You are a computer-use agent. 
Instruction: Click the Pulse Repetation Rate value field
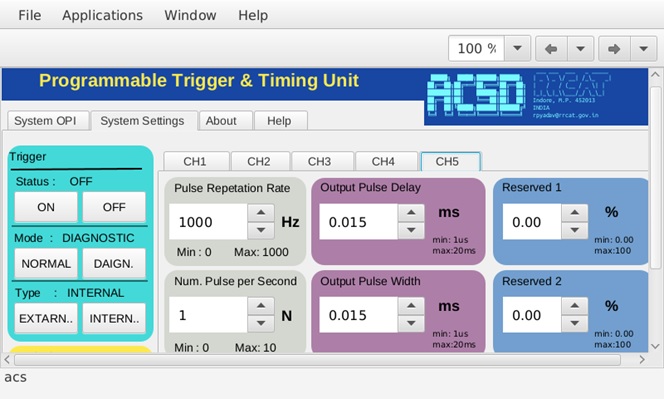tap(208, 222)
